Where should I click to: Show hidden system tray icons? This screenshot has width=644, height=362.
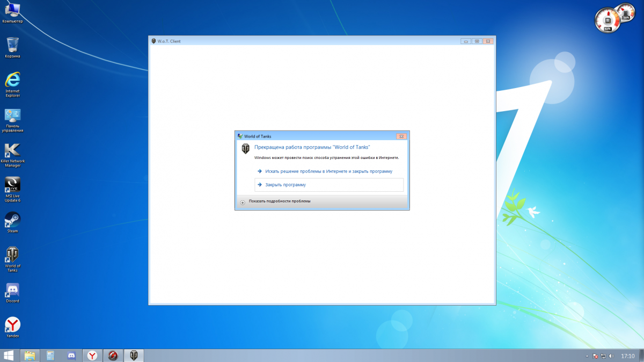coord(587,356)
